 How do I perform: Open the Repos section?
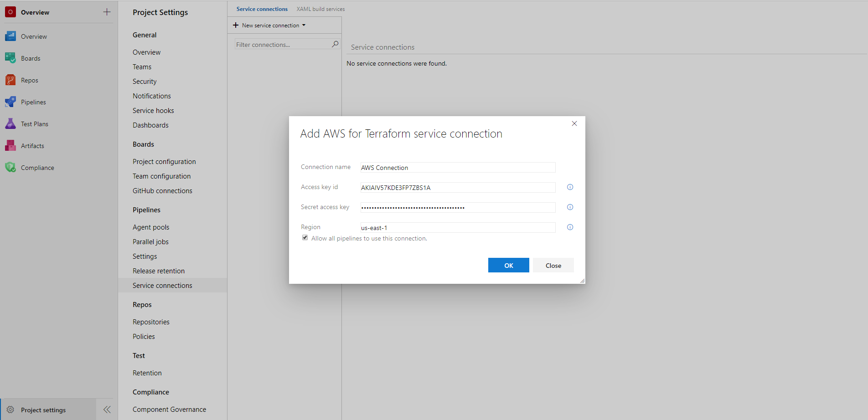click(29, 80)
